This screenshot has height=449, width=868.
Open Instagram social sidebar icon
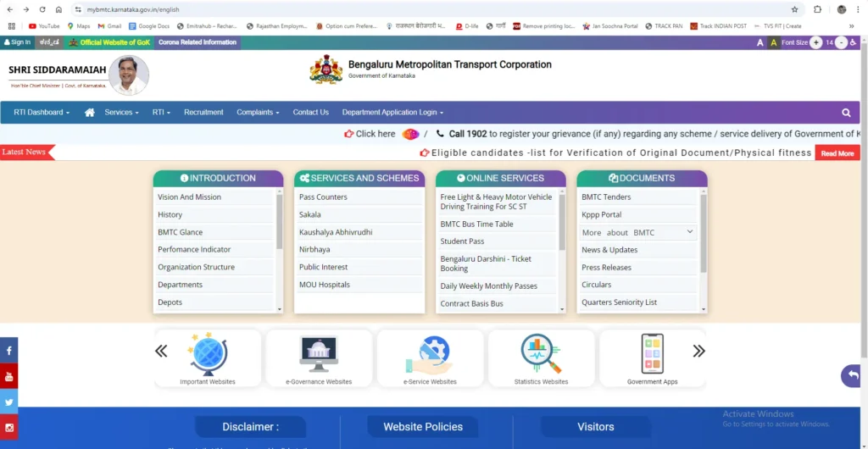(8, 428)
